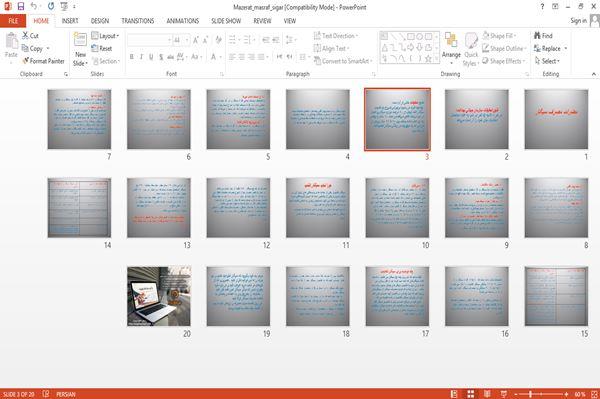Click Increase Font Size icon

tap(196, 40)
